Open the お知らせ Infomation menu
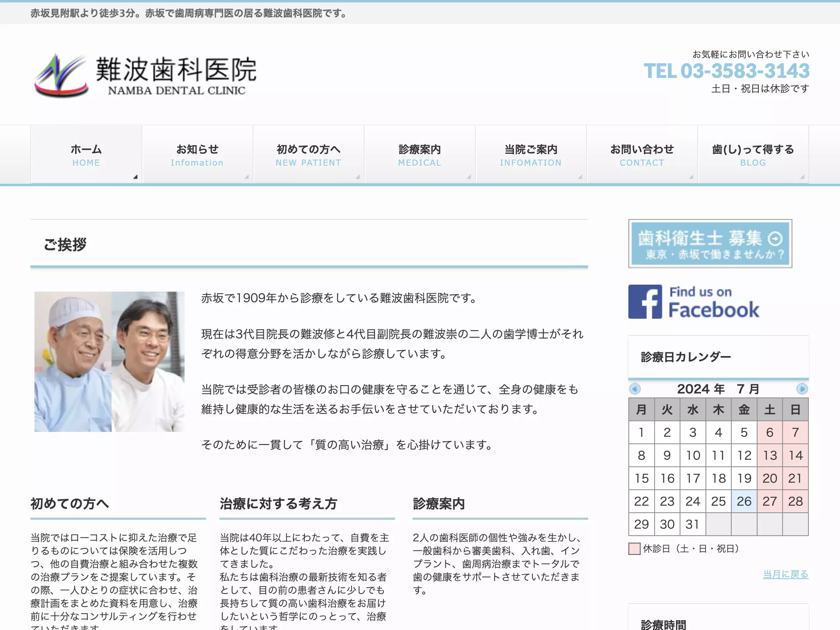 pos(197,155)
